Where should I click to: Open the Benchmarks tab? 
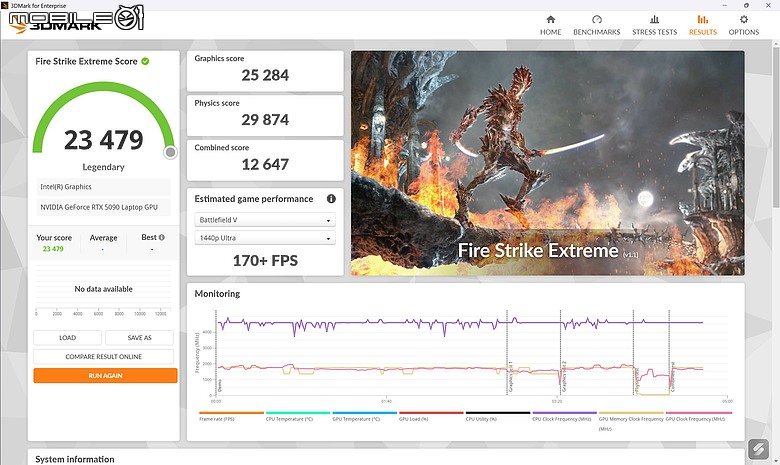tap(596, 25)
